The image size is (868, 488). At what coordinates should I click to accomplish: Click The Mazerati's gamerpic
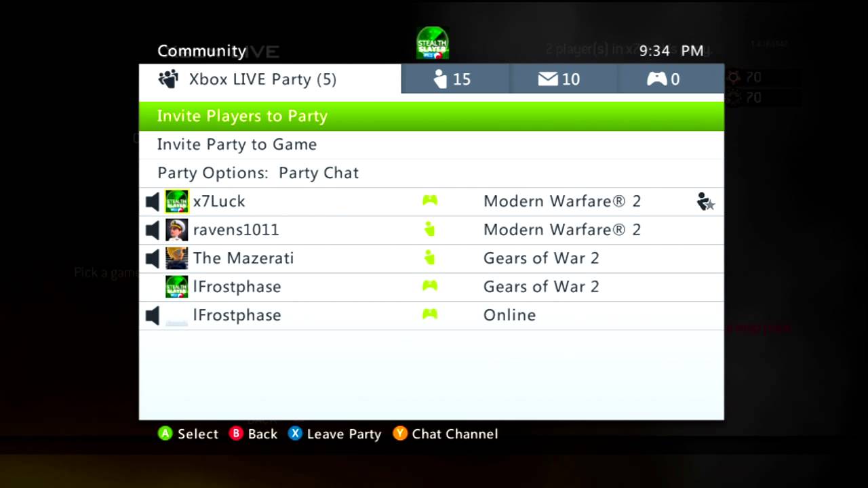click(x=177, y=258)
